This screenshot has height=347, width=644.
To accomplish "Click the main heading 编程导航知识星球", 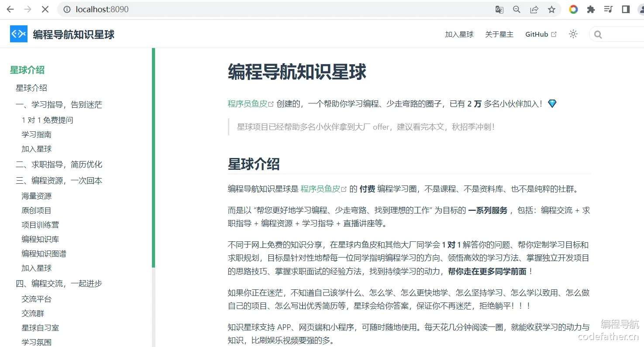I will click(297, 72).
